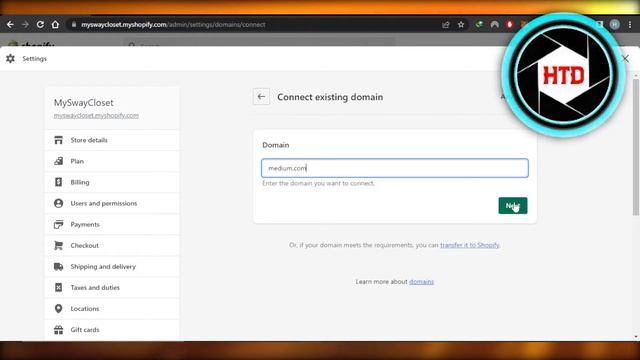Click the myswaycloset.myshopify.com store link
Image resolution: width=640 pixels, height=360 pixels.
pyautogui.click(x=96, y=116)
